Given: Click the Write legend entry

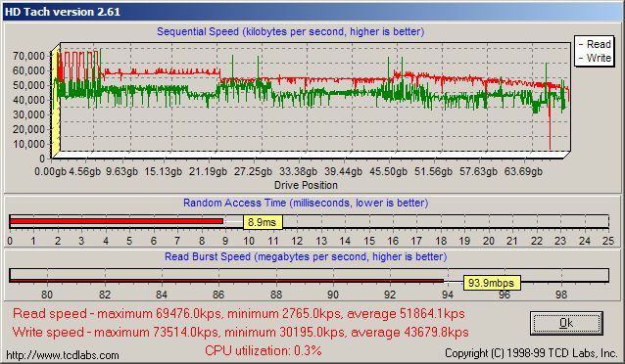Looking at the screenshot, I should click(x=595, y=58).
